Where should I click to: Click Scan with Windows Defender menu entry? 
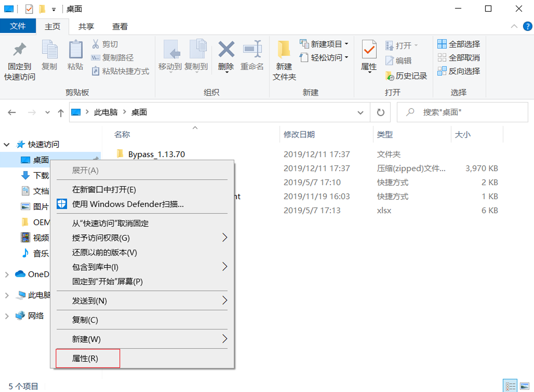tap(128, 204)
